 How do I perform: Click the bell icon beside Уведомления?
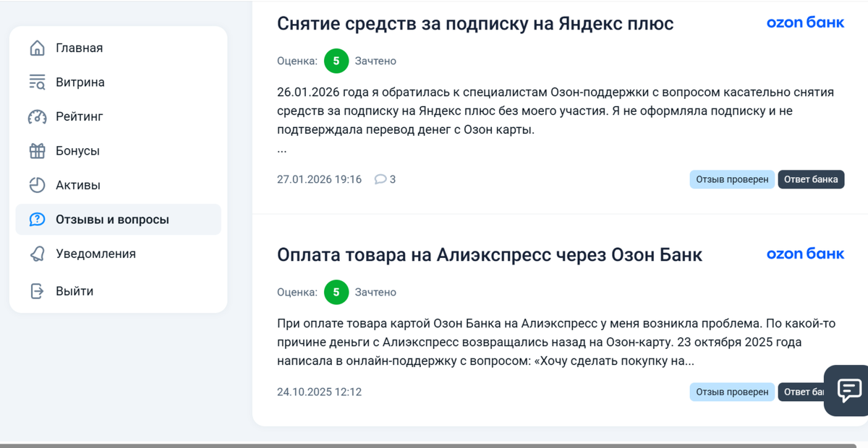tap(37, 254)
